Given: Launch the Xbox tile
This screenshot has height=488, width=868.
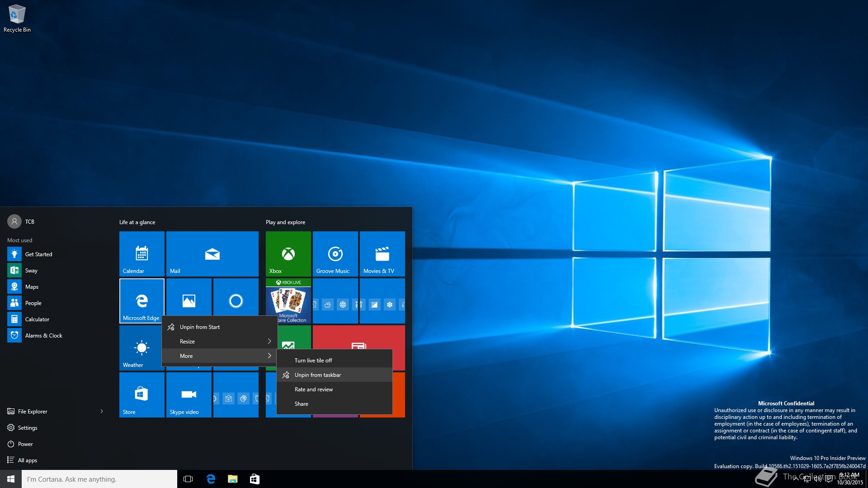Looking at the screenshot, I should (288, 253).
